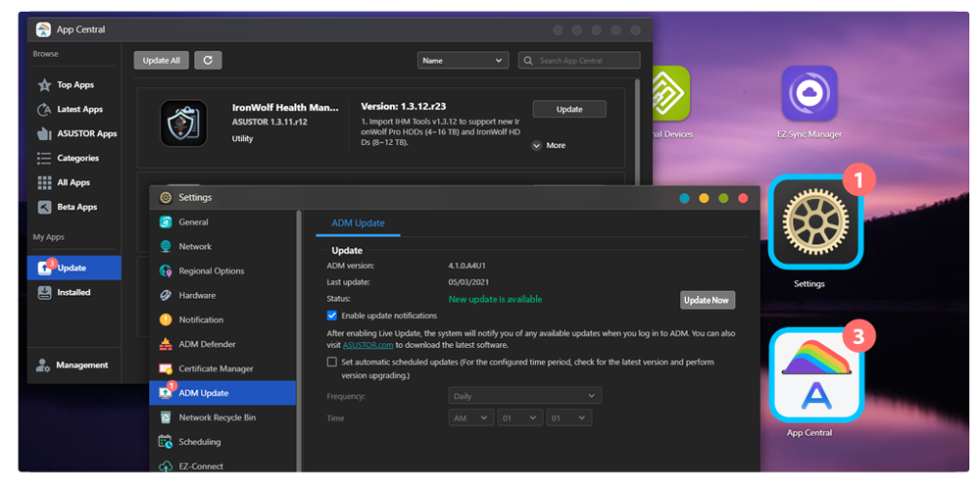
Task: Click the last update date 05/03/2021
Action: tap(468, 282)
